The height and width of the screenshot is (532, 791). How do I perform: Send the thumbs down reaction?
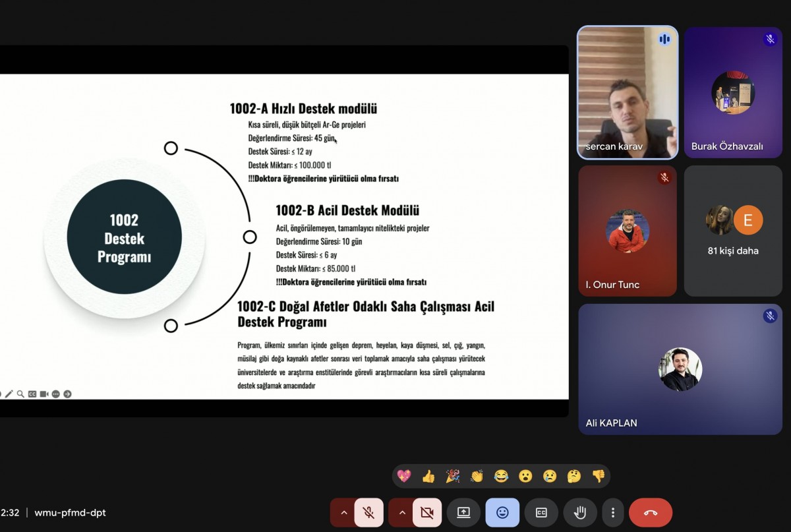599,476
